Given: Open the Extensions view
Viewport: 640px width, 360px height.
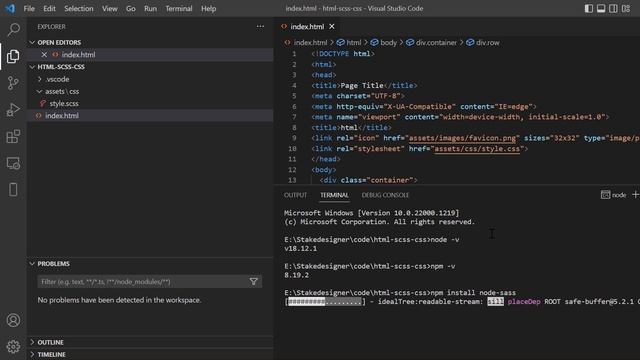Looking at the screenshot, I should [13, 136].
